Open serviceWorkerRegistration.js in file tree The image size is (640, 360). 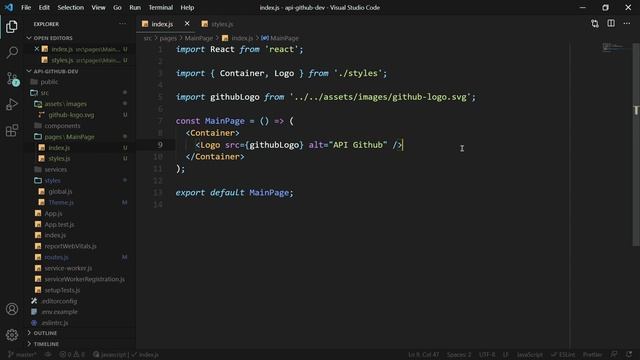pyautogui.click(x=84, y=279)
